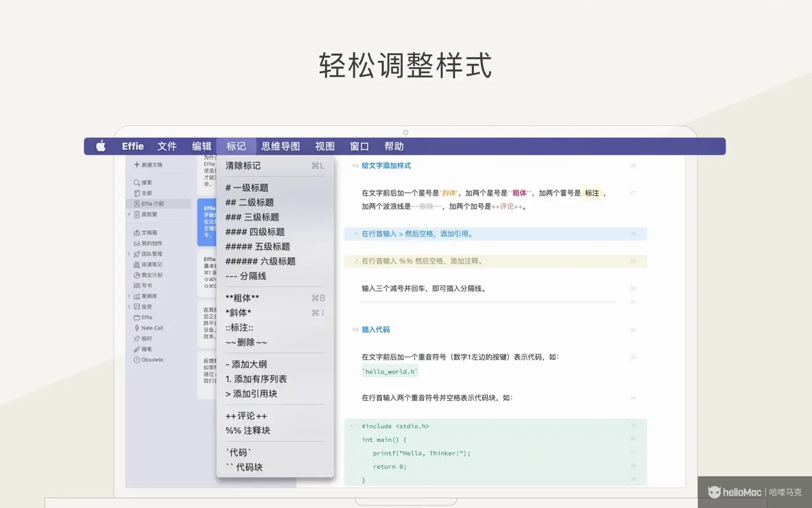812x508 pixels.
Task: Click the plus icon for 新建文稿
Action: [136, 164]
